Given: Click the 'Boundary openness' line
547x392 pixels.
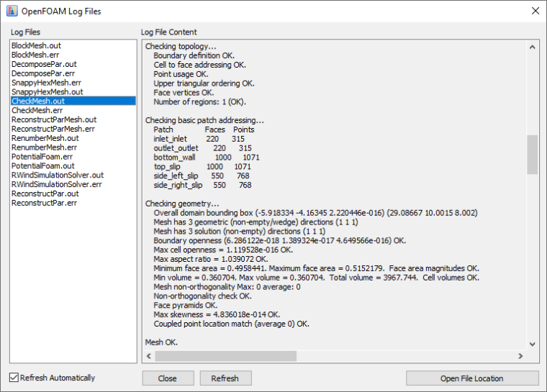Looking at the screenshot, I should [280, 241].
